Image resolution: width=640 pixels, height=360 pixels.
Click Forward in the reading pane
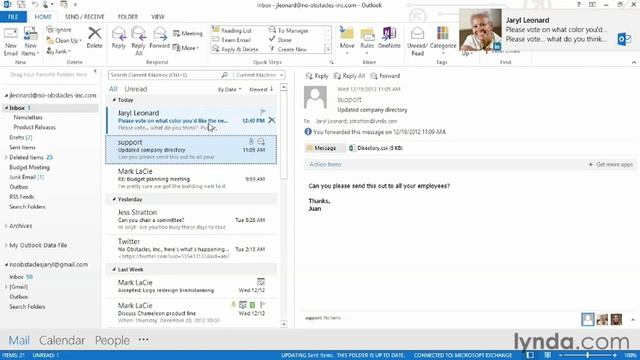[x=385, y=76]
